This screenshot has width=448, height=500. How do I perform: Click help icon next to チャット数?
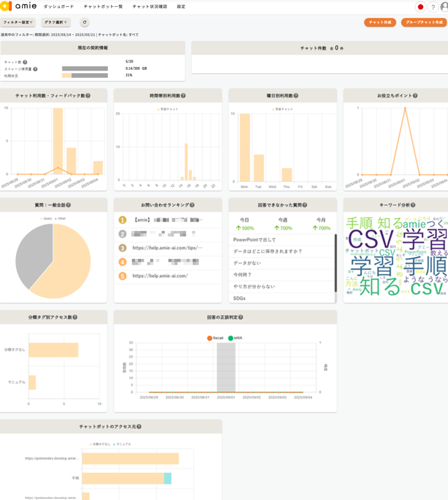coord(25,62)
